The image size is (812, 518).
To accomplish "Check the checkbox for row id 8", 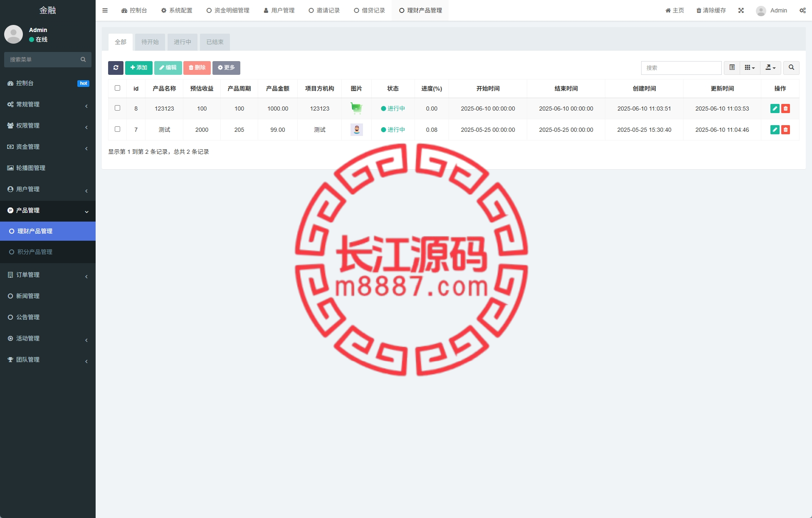I will pyautogui.click(x=117, y=108).
